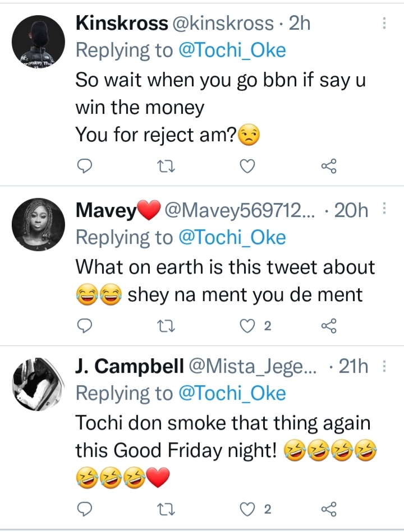Share Mavey's tweet
Image resolution: width=404 pixels, height=532 pixels.
pyautogui.click(x=328, y=326)
